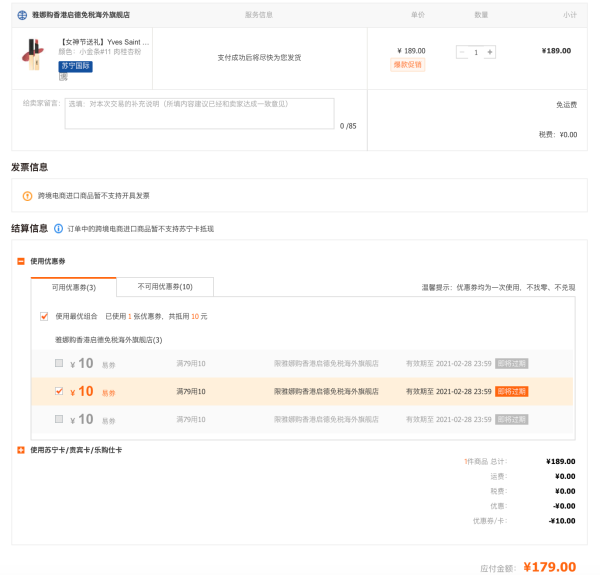Click the 税费: ¥0.00 text in order row
The height and width of the screenshot is (575, 600).
click(x=558, y=134)
